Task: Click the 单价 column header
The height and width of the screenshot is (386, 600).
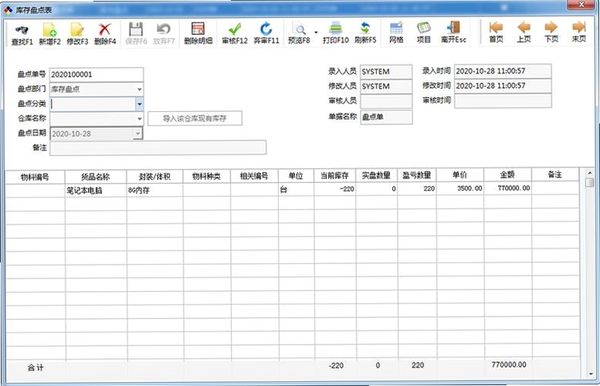Action: 460,175
